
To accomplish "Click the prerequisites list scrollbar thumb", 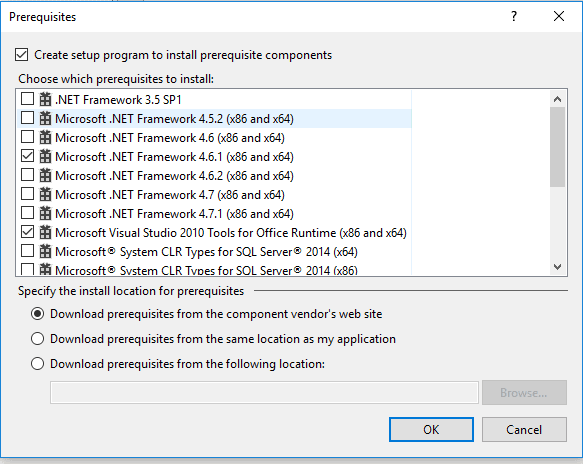I will 557,147.
